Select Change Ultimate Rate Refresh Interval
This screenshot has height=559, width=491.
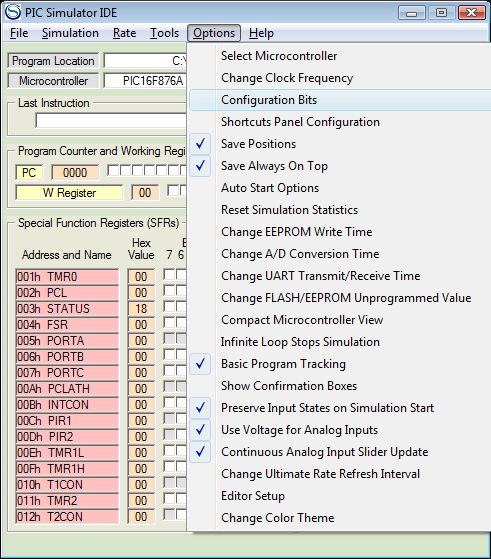point(340,474)
